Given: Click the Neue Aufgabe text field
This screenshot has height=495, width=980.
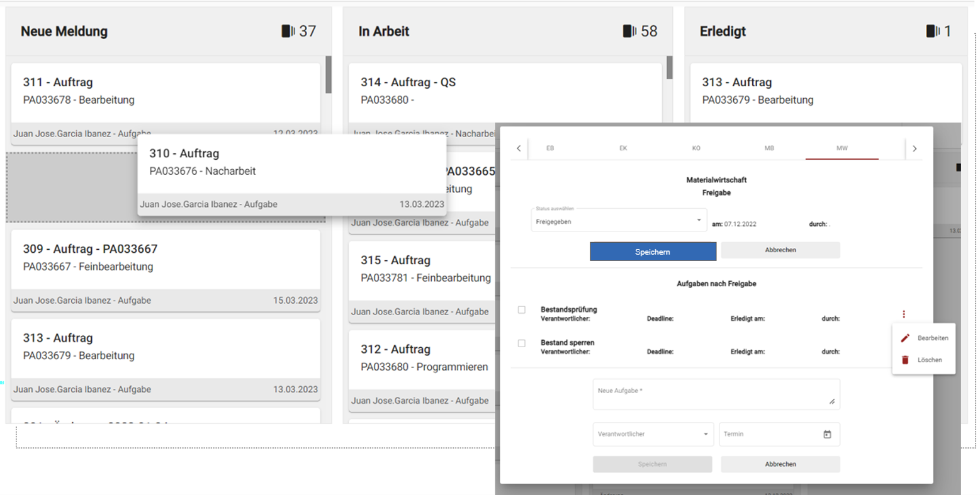Looking at the screenshot, I should coord(716,394).
